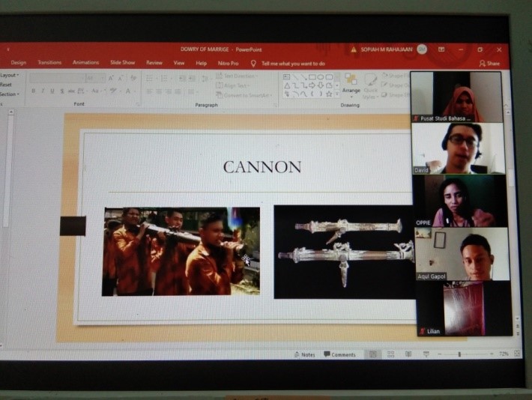Toggle Align Left paragraph button

(x=149, y=91)
